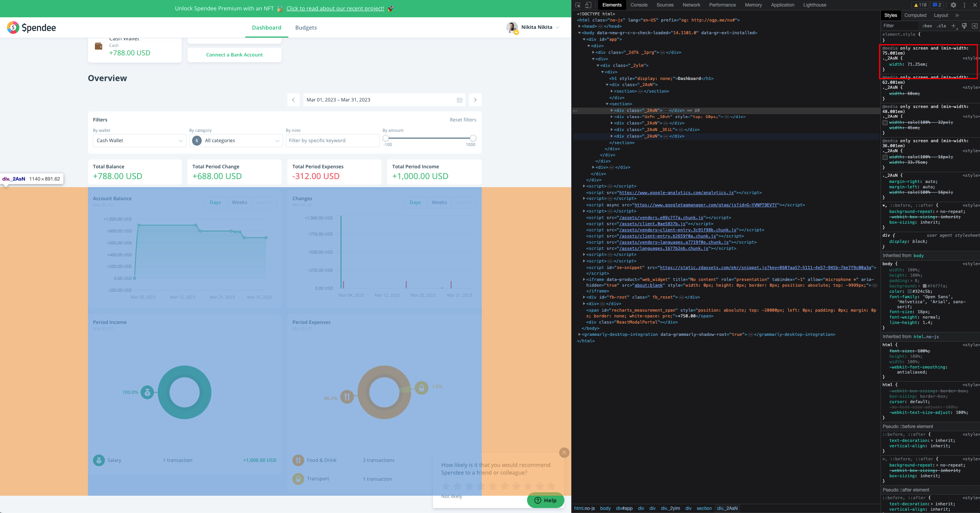Switch to the Console tab
The width and height of the screenshot is (980, 513).
point(638,5)
